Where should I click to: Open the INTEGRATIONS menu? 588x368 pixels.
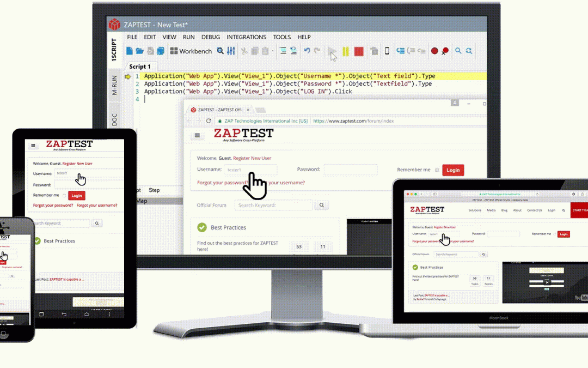click(x=246, y=37)
